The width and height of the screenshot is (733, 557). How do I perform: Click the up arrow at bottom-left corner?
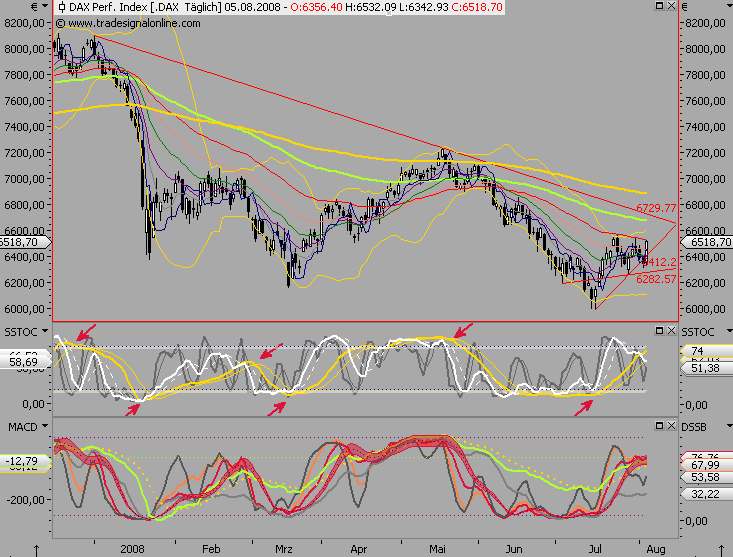[36, 550]
